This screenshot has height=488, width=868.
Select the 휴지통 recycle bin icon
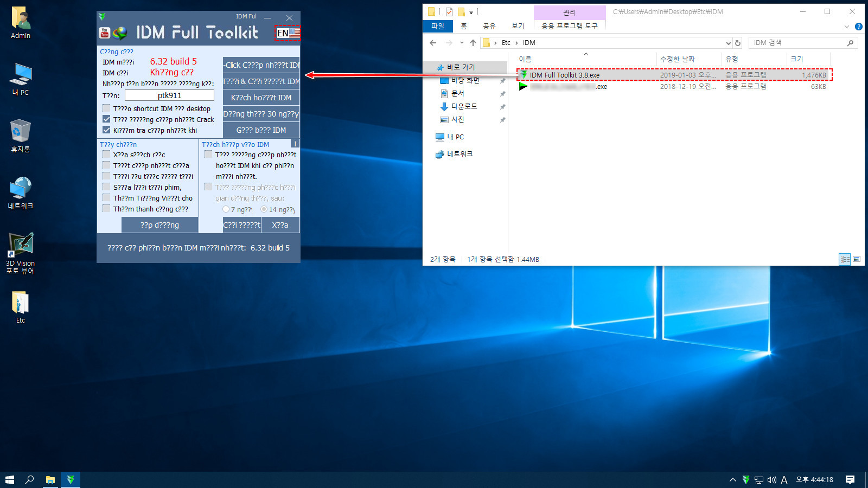21,136
